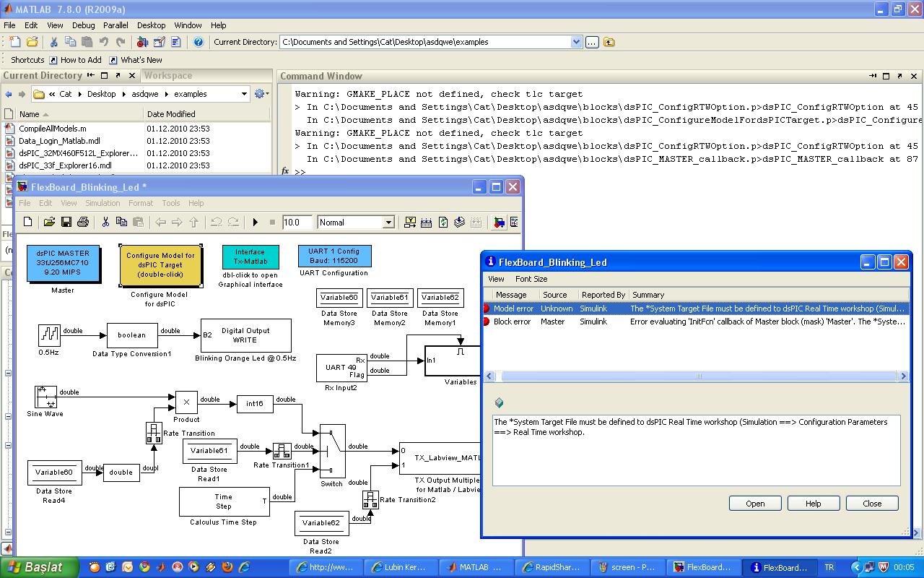Go back in Current Directory browser
924x578 pixels.
tap(9, 94)
